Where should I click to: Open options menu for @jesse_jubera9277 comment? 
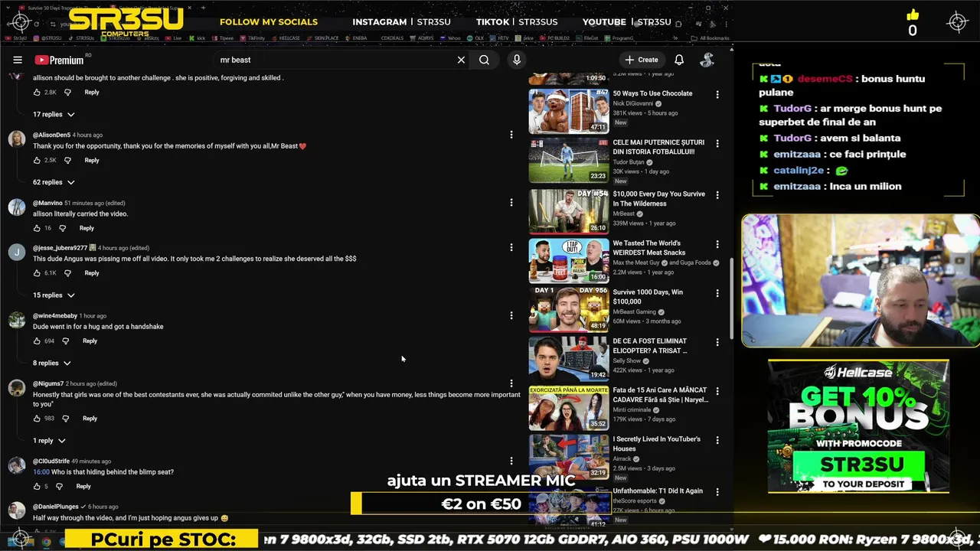point(511,247)
